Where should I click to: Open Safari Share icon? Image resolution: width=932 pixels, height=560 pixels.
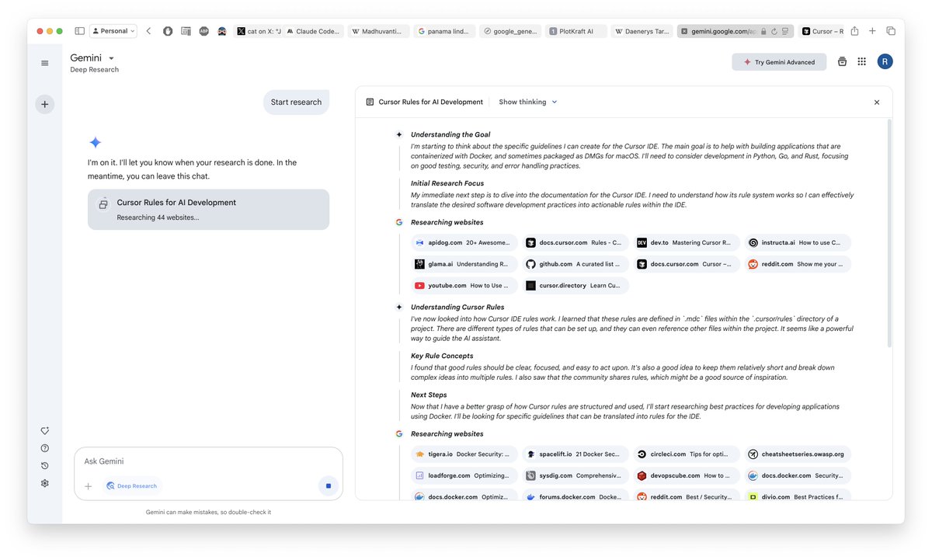click(x=854, y=31)
